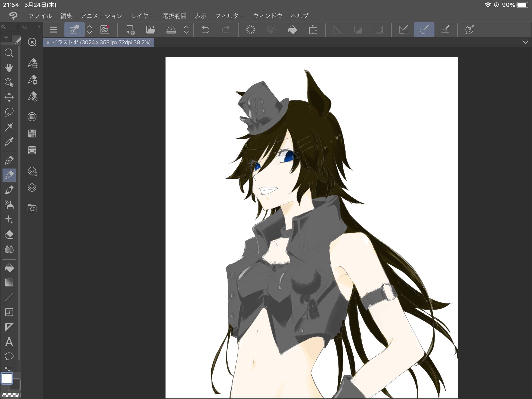The height and width of the screenshot is (399, 532).
Task: Open Clip Studio spiral launcher icon
Action: point(105,30)
